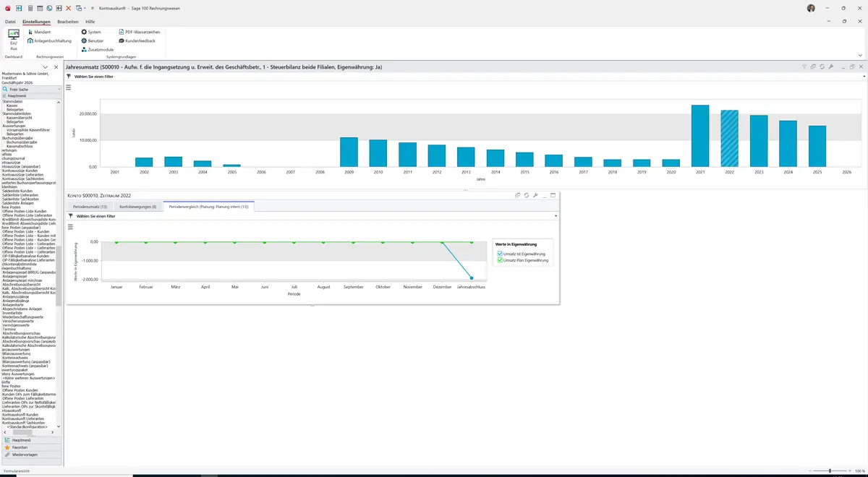Open Anlagenspiegel min/max in tree
The height and width of the screenshot is (477, 868).
22,280
